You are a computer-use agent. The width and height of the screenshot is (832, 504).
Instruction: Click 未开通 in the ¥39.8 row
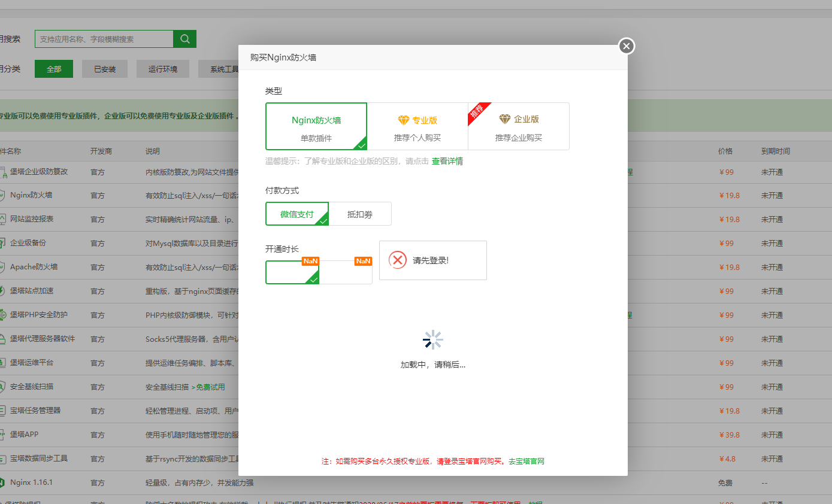click(x=772, y=435)
